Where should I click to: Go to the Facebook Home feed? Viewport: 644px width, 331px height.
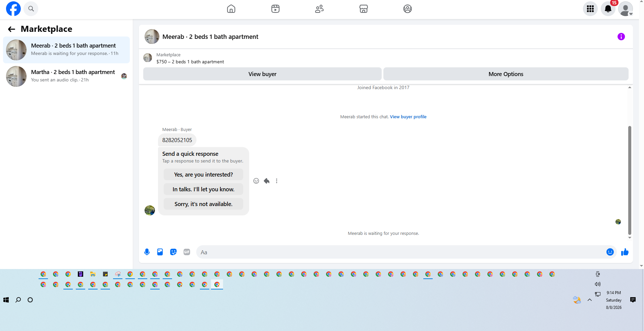tap(231, 9)
